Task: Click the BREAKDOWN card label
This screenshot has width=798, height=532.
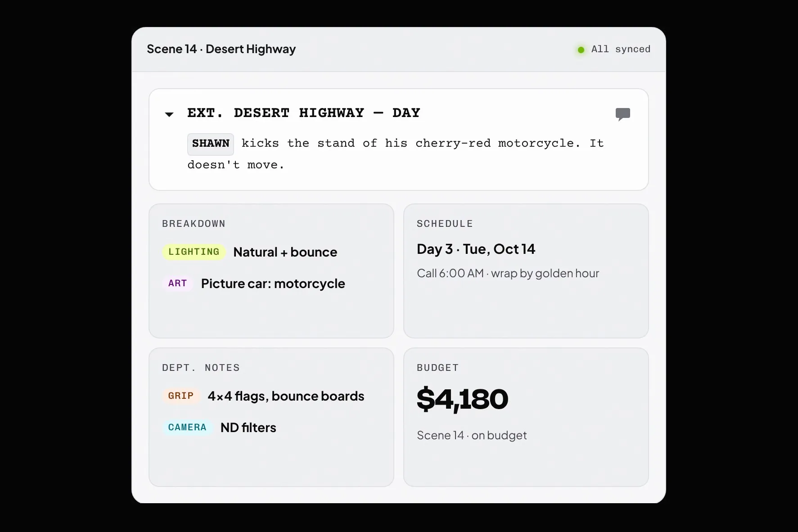Action: coord(194,224)
